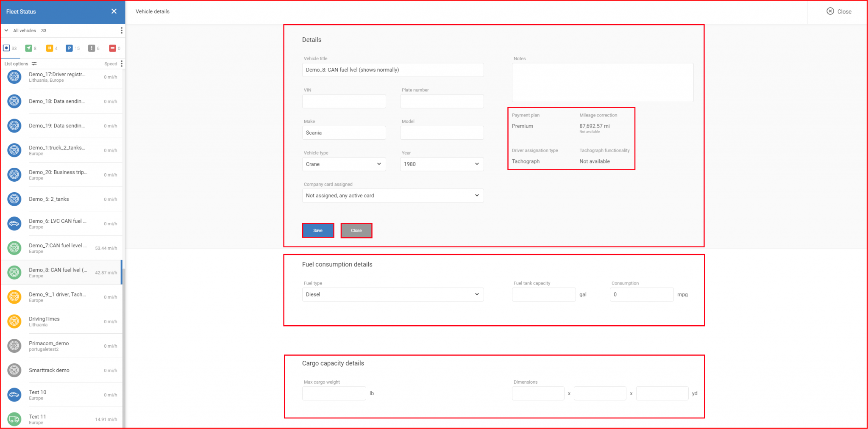This screenshot has height=429, width=868.
Task: Click the green steering wheel icon for Demo_7
Action: (14, 248)
